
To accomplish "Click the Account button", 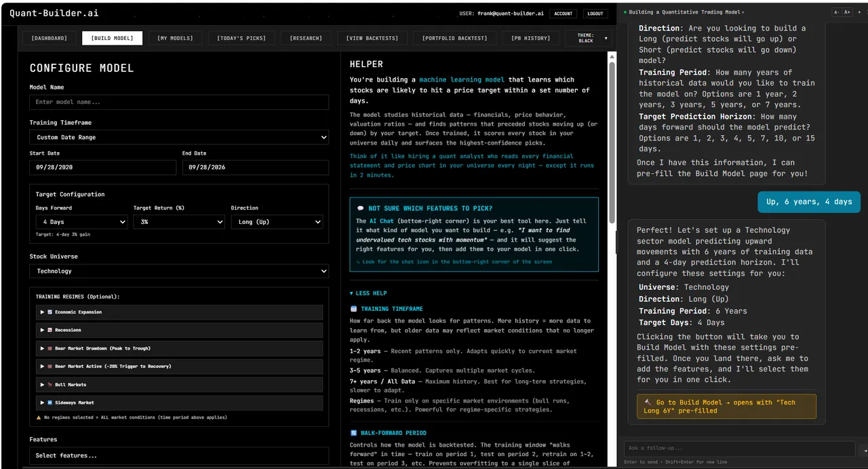I will coord(563,14).
